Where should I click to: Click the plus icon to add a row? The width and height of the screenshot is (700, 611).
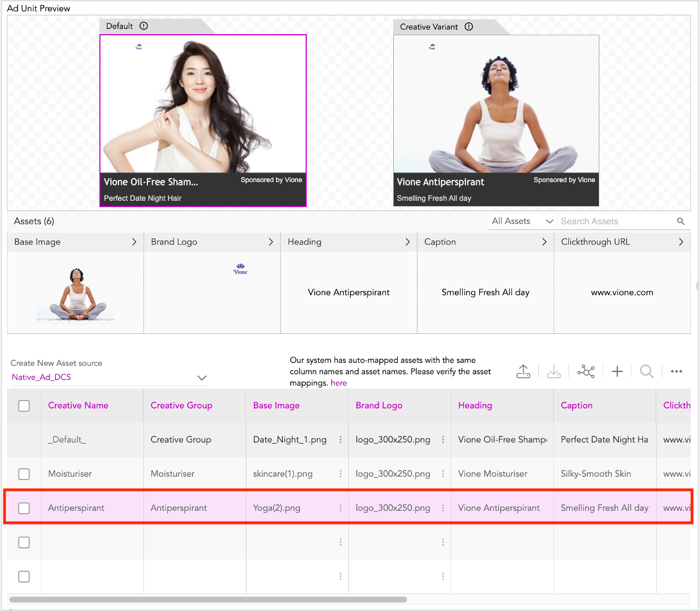click(x=617, y=371)
